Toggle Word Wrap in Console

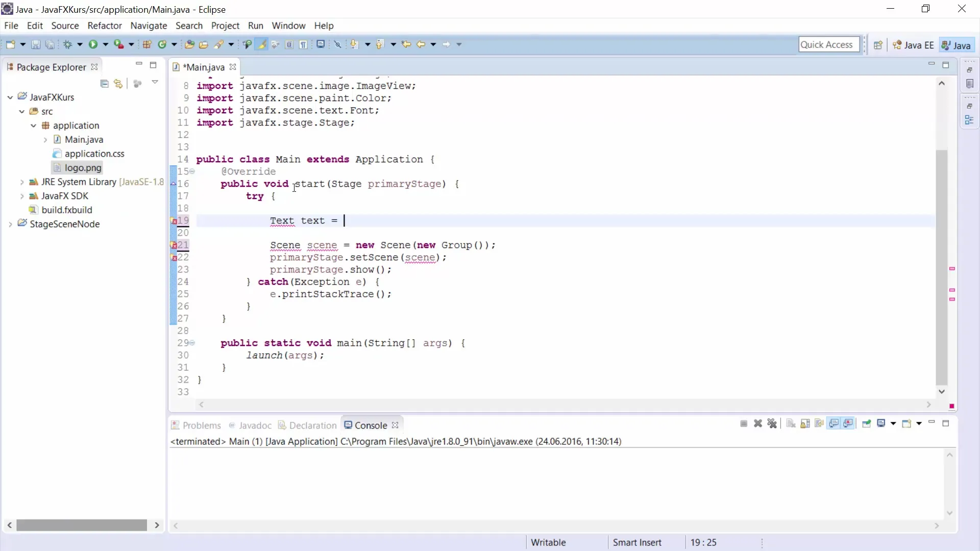[x=820, y=423]
